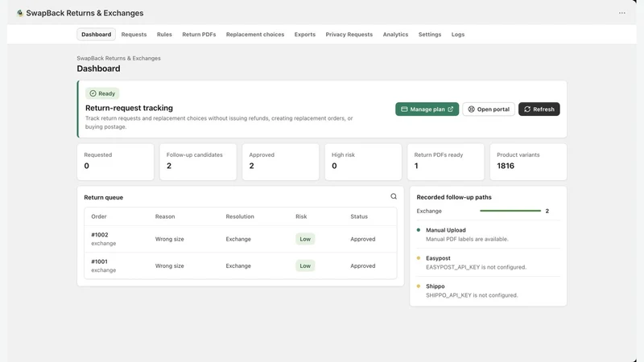Open the Privacy Requests tab
Image resolution: width=644 pixels, height=362 pixels.
coord(349,35)
